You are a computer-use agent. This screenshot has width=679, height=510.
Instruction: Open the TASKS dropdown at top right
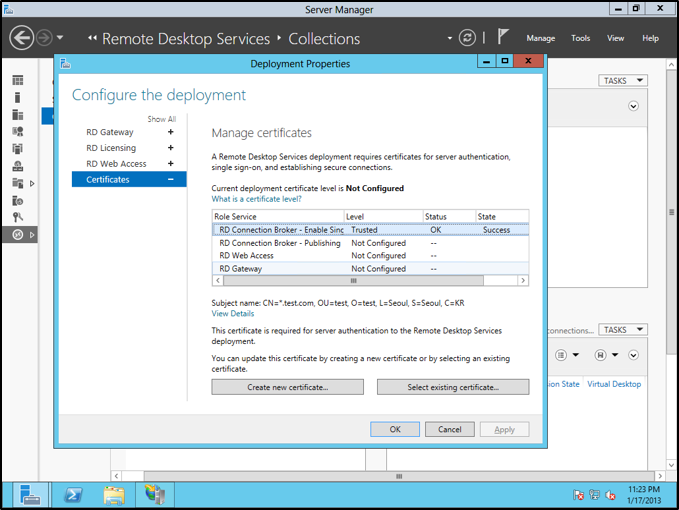point(623,80)
